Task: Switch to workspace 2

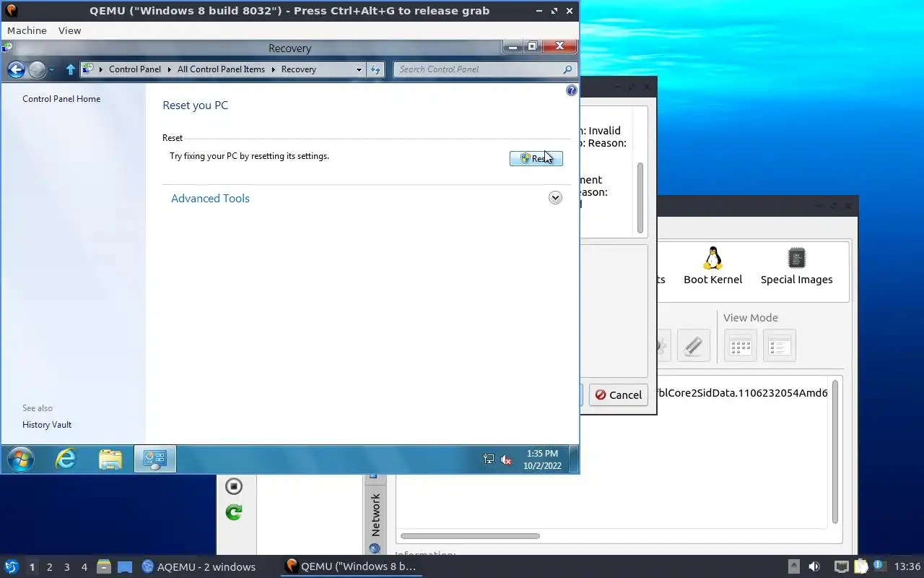Action: tap(49, 567)
